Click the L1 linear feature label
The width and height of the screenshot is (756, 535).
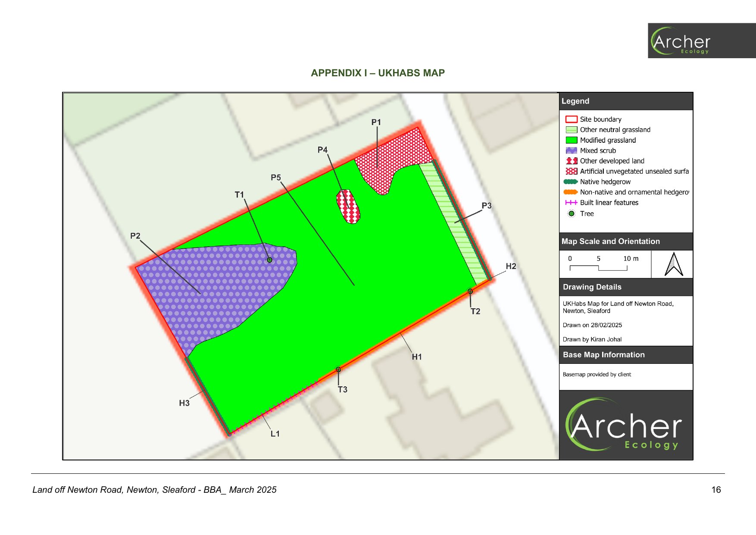275,434
